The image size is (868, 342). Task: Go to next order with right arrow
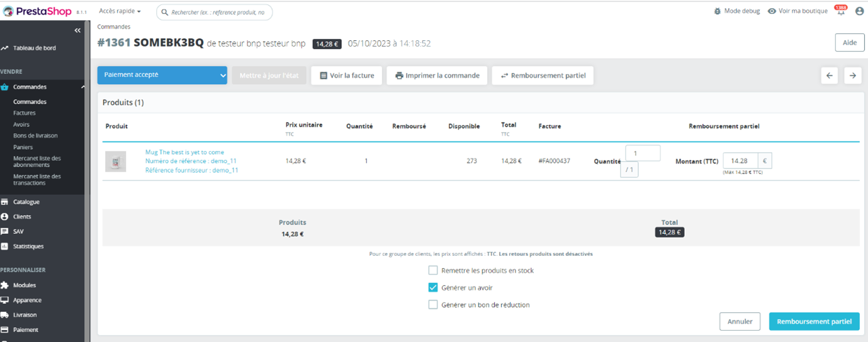(x=852, y=75)
